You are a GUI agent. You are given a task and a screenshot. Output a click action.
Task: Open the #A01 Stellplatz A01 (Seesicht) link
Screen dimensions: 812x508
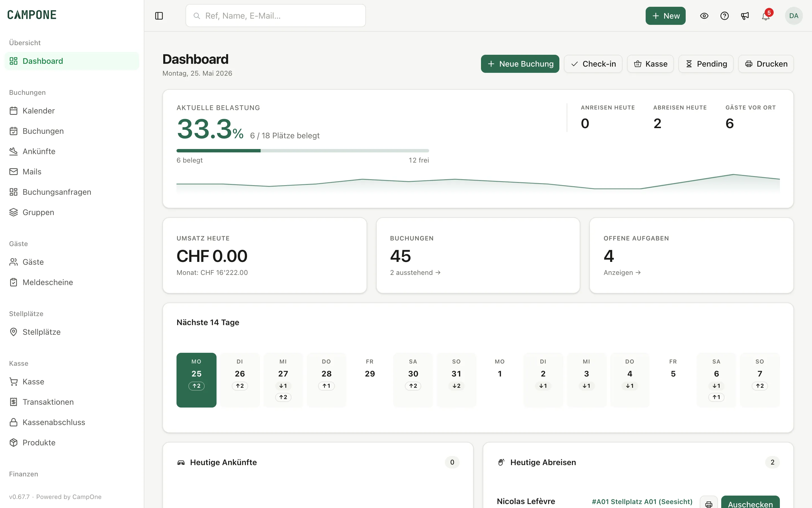[642, 502]
